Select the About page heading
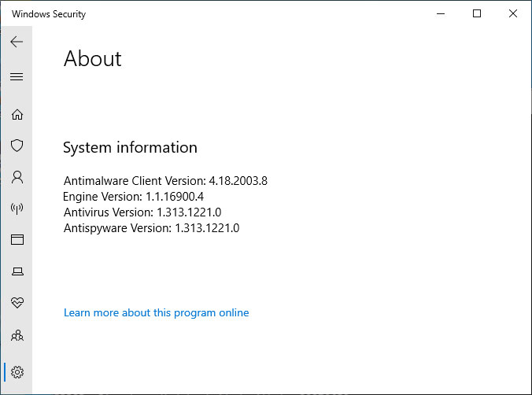 pos(92,59)
